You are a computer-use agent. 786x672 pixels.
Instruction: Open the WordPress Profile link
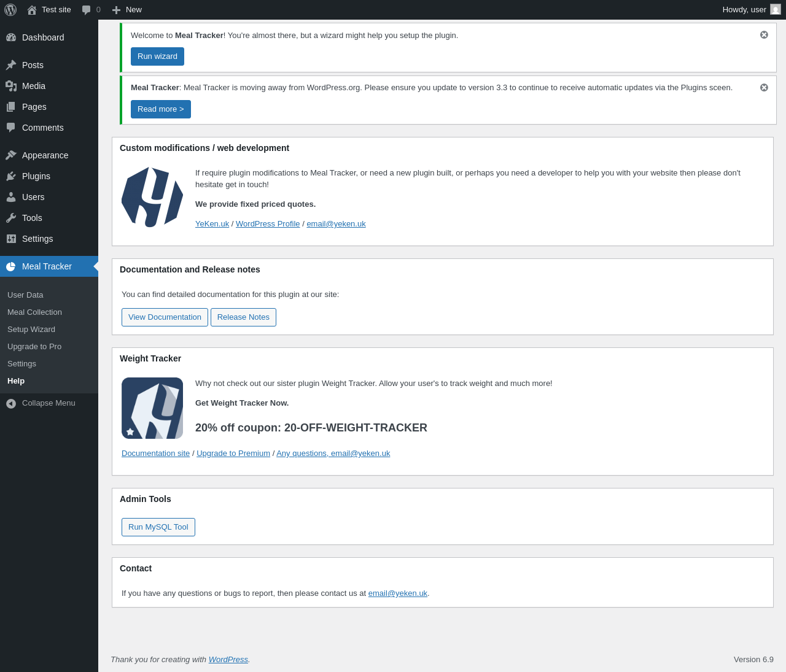pos(268,224)
